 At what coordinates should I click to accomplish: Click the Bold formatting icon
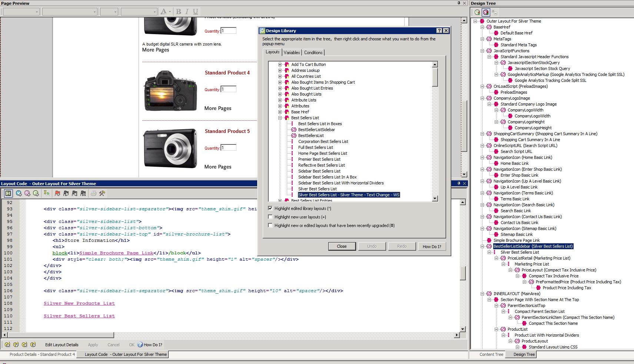[x=179, y=11]
